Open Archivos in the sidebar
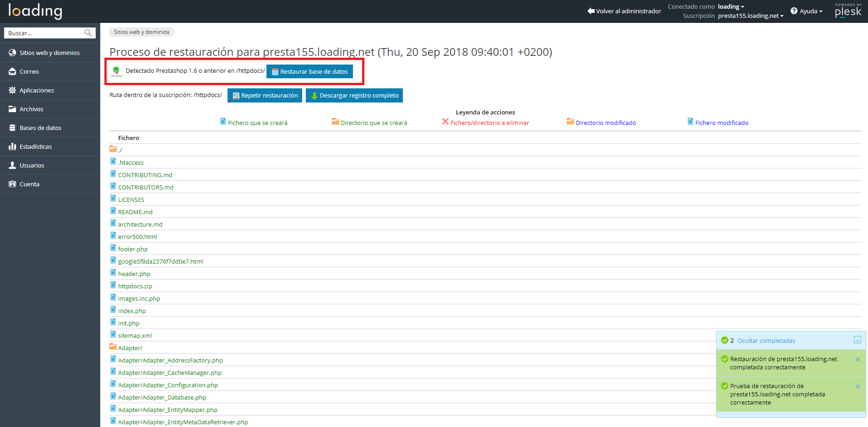This screenshot has height=427, width=868. [50, 109]
